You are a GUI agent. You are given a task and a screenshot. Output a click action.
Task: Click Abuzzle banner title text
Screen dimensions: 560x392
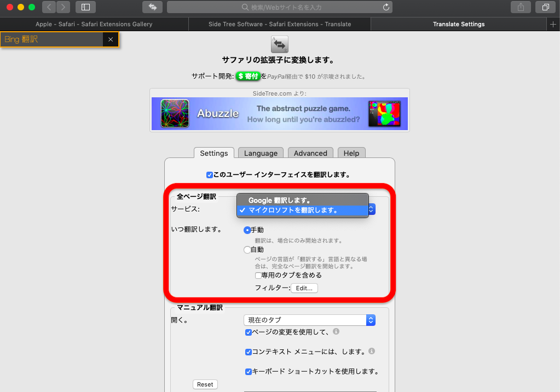coord(218,113)
